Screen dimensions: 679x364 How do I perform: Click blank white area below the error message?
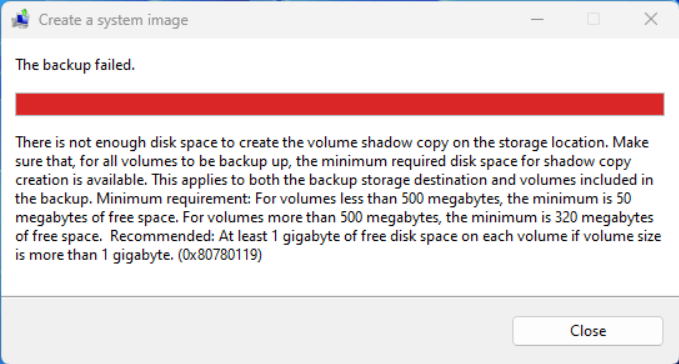[x=340, y=279]
